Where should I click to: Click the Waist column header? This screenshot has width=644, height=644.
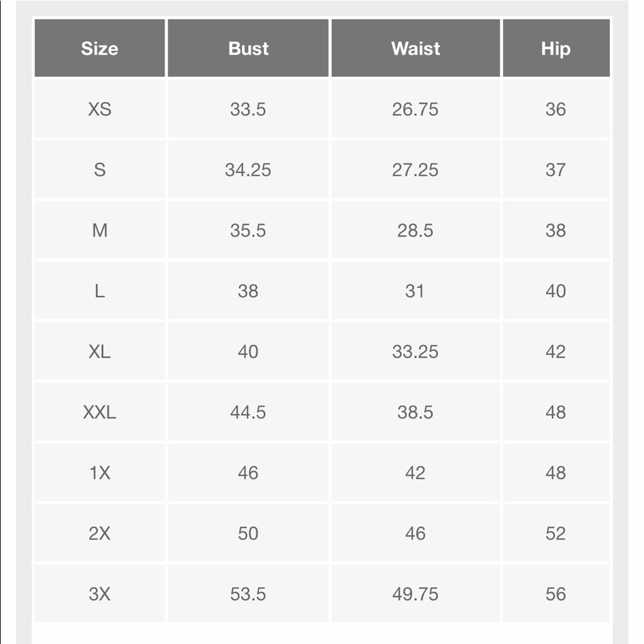[415, 48]
